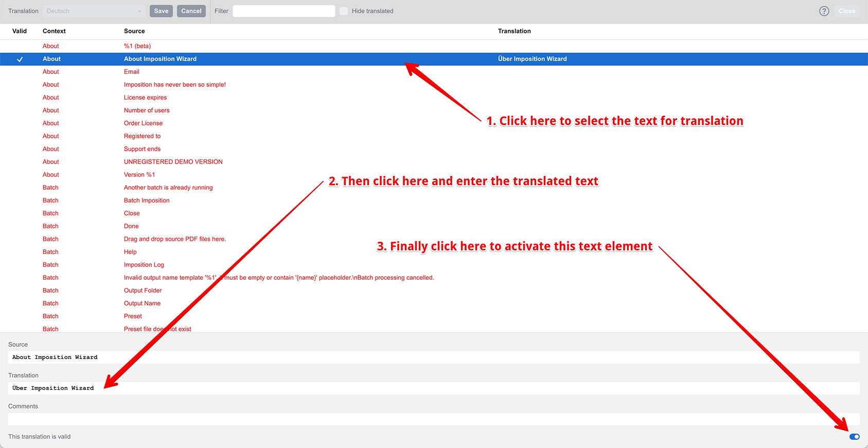Select the 'Preset file does not exist' row

[x=434, y=328]
